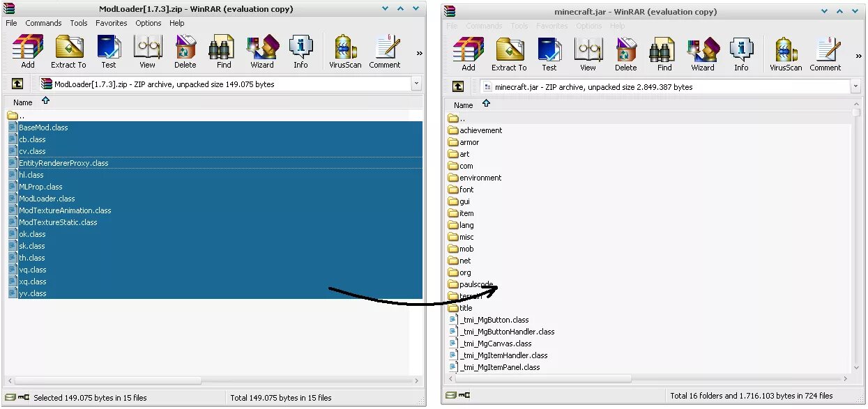Click Extract To icon in ModLoader window
The height and width of the screenshot is (409, 868).
coord(68,52)
